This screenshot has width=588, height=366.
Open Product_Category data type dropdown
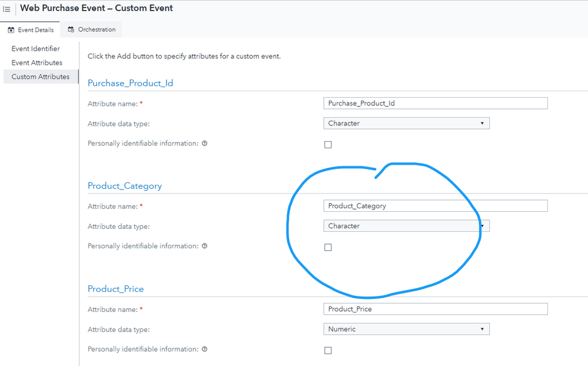[x=406, y=226]
